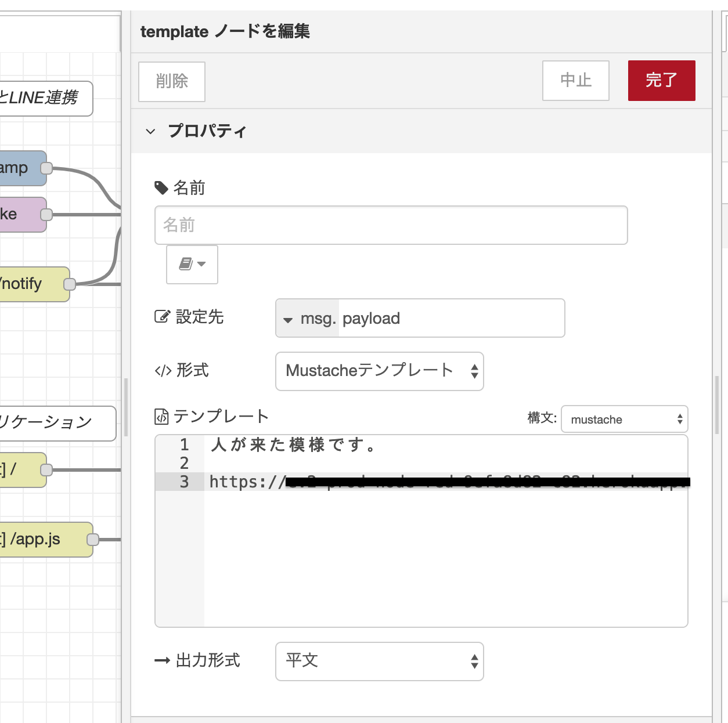Viewport: 728px width, 723px height.
Task: Click line number 2 in editor gutter
Action: [184, 463]
